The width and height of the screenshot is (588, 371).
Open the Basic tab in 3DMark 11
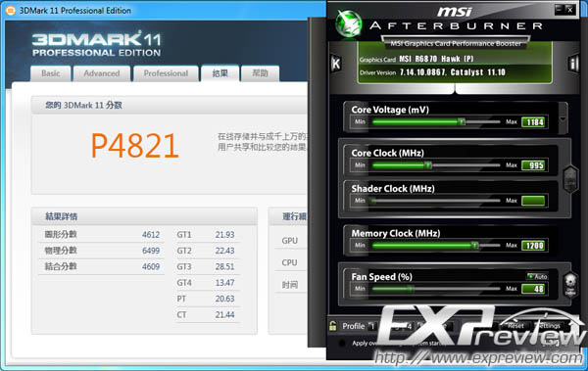coord(51,73)
